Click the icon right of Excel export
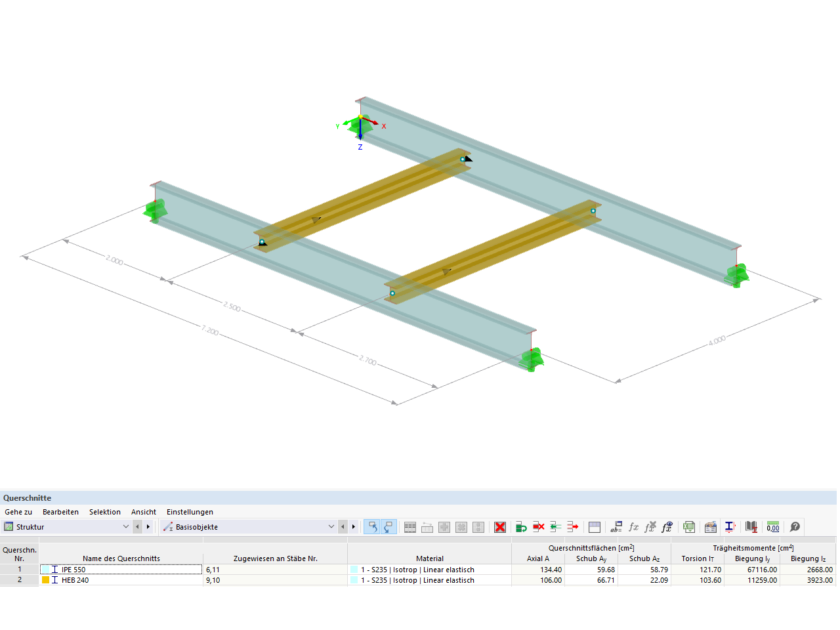Image resolution: width=840 pixels, height=630 pixels. 710,527
